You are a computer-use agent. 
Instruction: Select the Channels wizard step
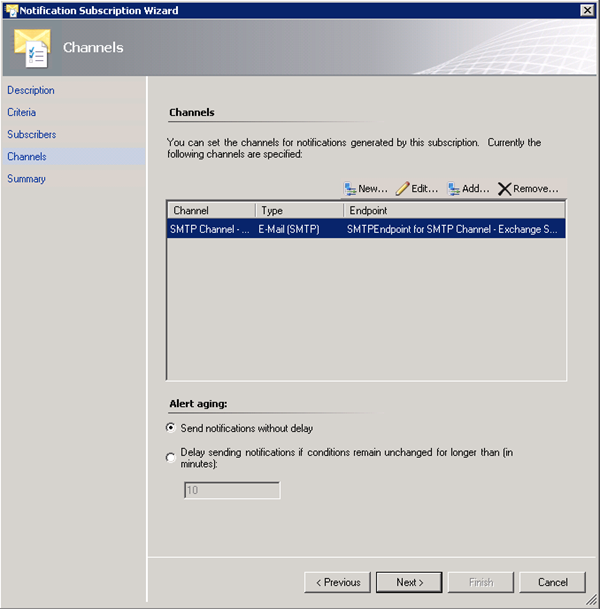(x=74, y=157)
